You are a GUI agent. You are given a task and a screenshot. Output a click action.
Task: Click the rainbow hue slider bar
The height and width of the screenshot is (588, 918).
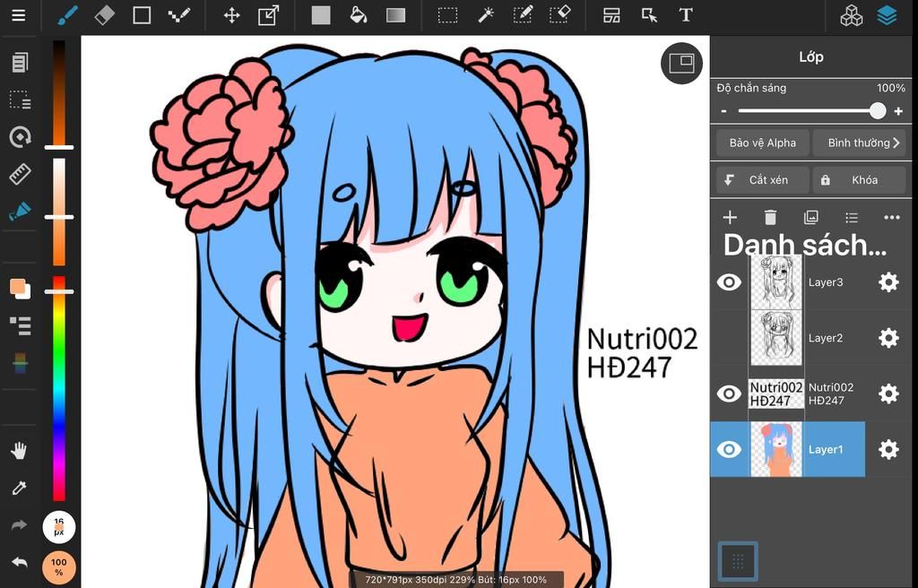(x=59, y=389)
